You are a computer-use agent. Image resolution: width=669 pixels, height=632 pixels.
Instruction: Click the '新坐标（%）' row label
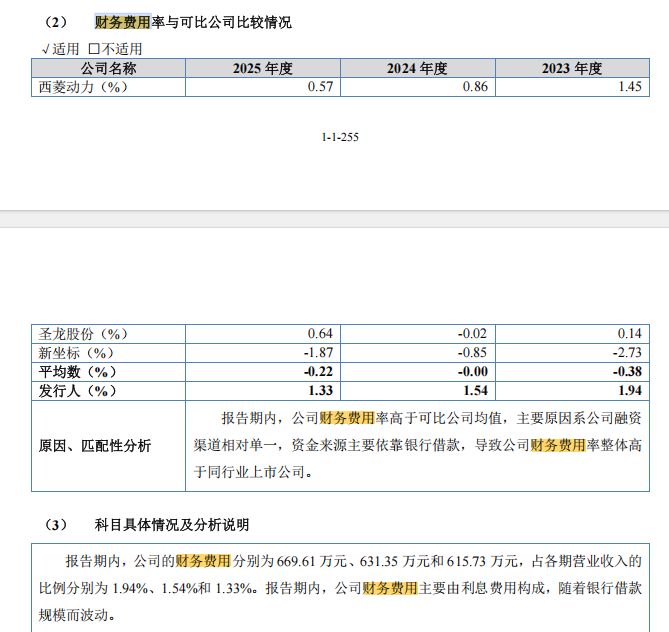tap(76, 353)
